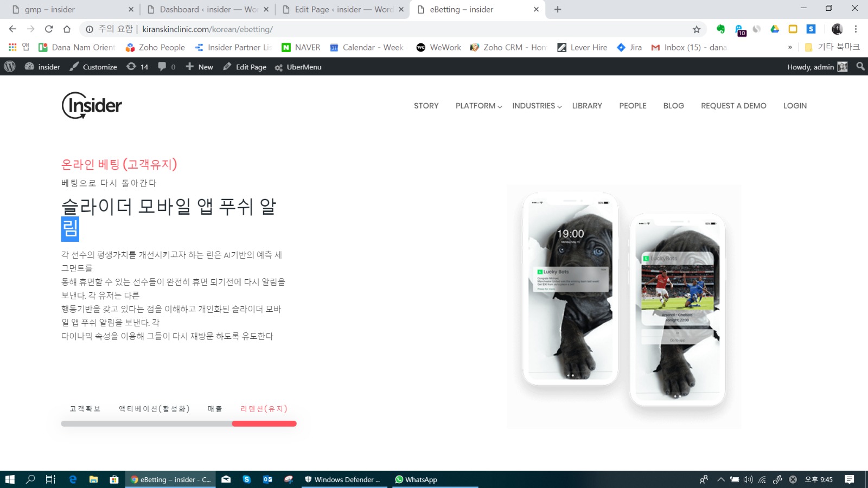Click the Insider logo

(92, 105)
